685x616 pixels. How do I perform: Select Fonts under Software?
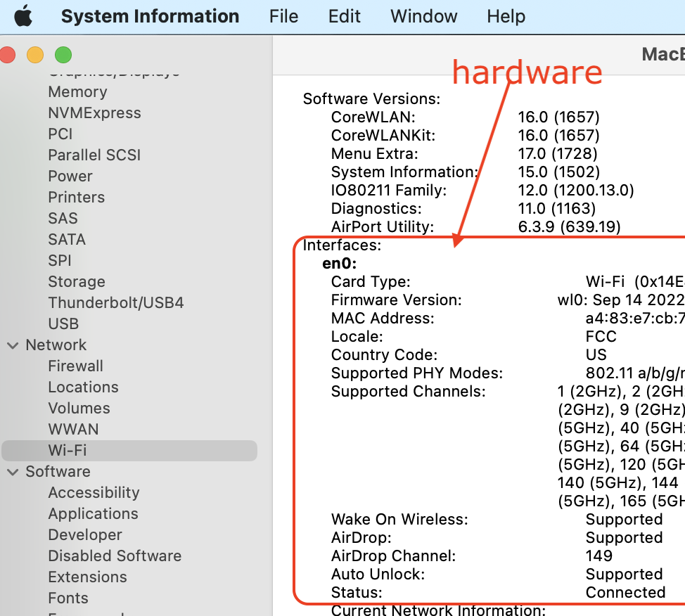pos(68,598)
